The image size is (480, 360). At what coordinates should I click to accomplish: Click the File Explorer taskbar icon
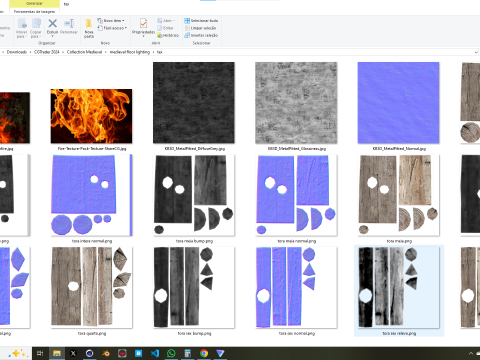57,353
